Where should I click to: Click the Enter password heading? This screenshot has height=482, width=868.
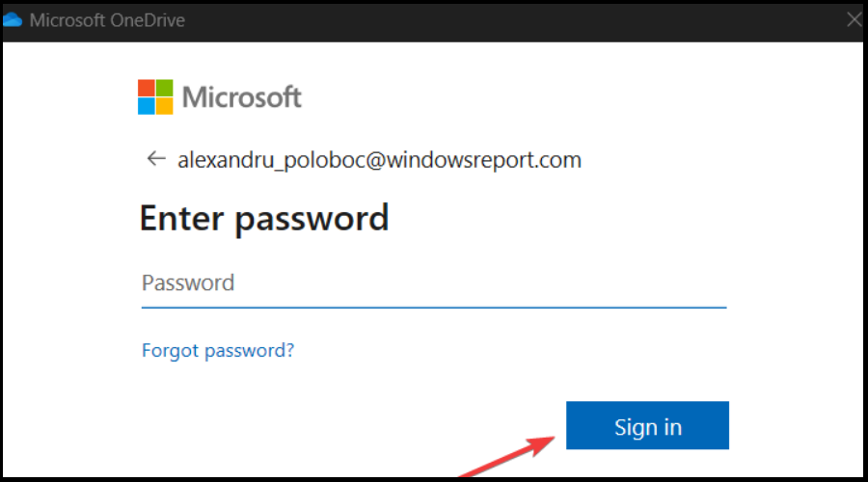pyautogui.click(x=264, y=219)
